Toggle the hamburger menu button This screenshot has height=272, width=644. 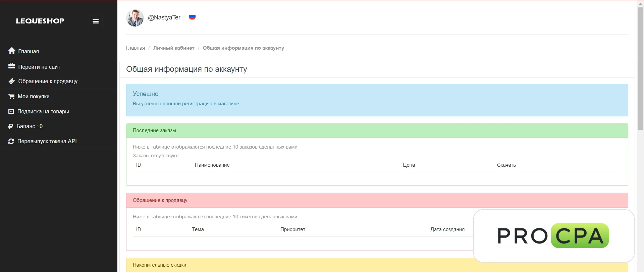click(96, 21)
